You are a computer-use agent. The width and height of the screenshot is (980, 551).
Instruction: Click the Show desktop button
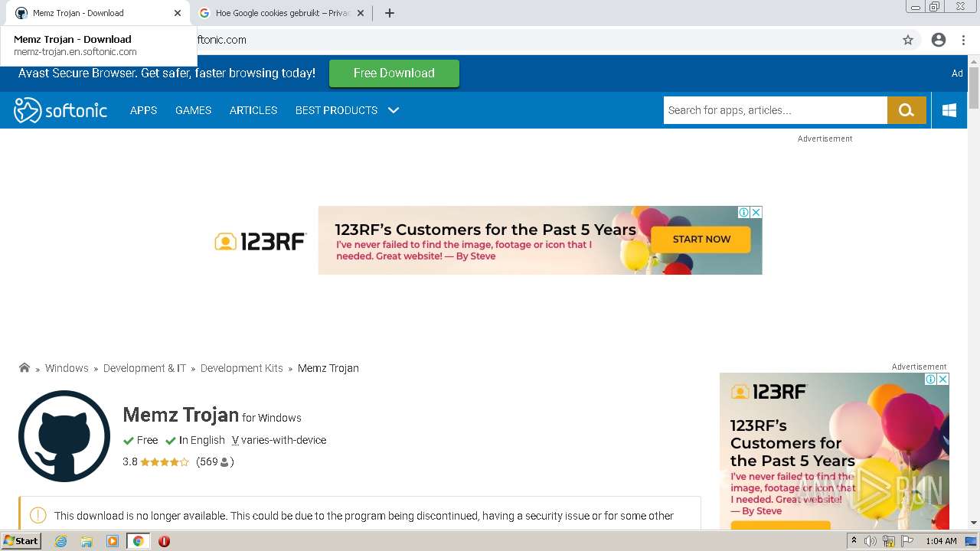[972, 541]
